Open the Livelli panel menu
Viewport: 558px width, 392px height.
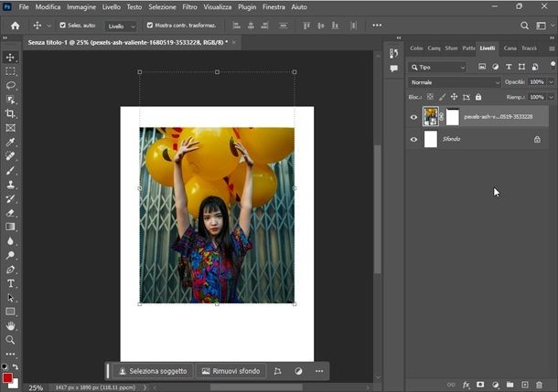552,48
